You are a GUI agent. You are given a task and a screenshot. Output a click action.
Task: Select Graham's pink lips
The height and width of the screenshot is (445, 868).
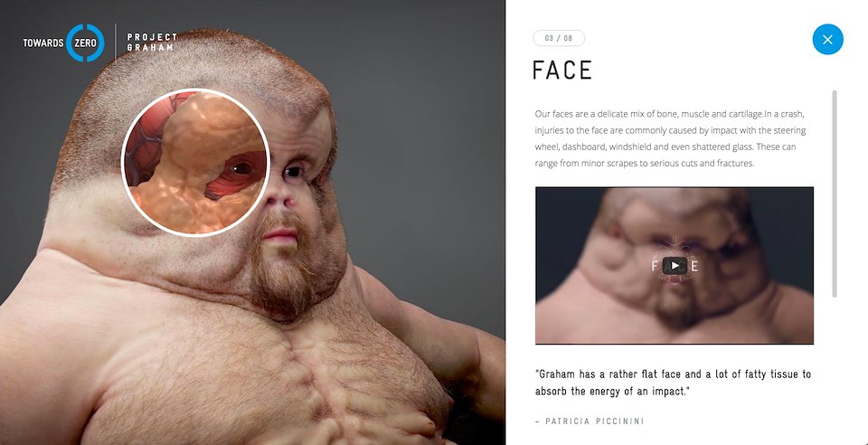[x=281, y=235]
